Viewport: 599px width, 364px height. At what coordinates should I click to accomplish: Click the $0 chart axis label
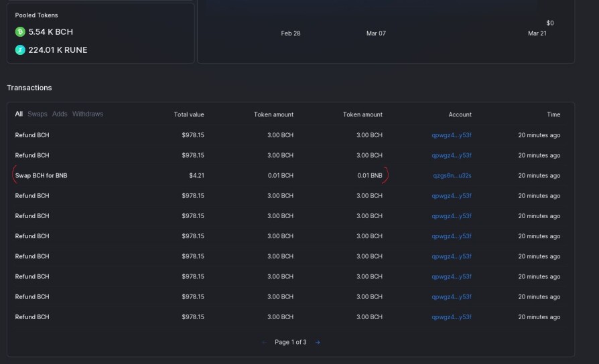pyautogui.click(x=549, y=23)
